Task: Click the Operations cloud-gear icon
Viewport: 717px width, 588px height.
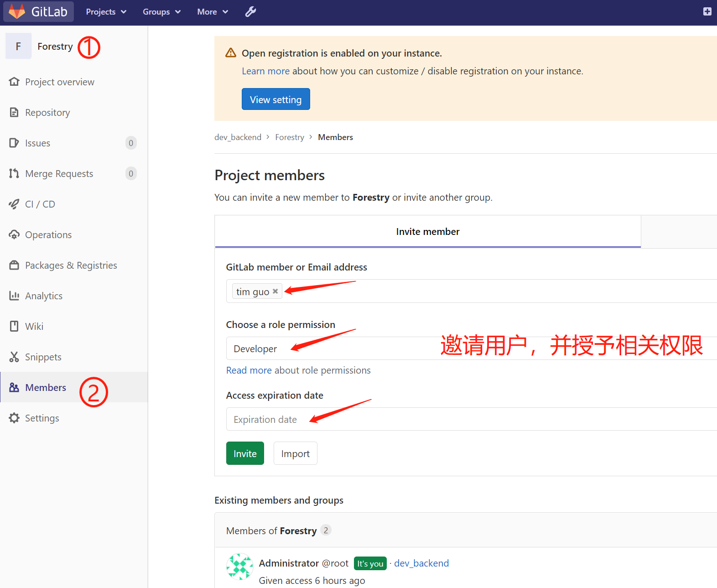Action: [14, 234]
